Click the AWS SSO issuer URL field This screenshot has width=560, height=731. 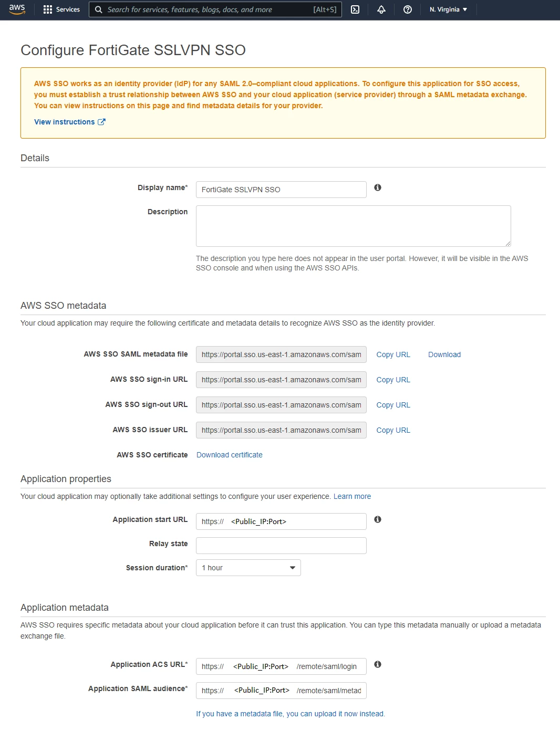[281, 430]
